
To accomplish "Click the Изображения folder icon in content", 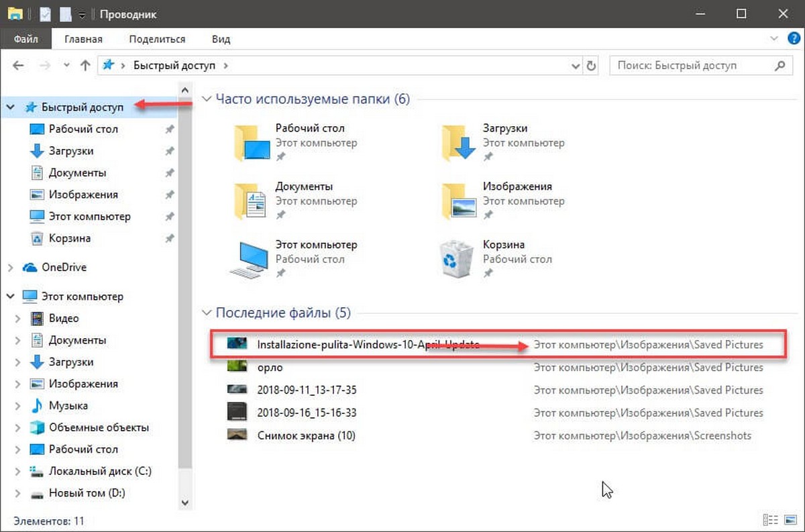I will 458,200.
